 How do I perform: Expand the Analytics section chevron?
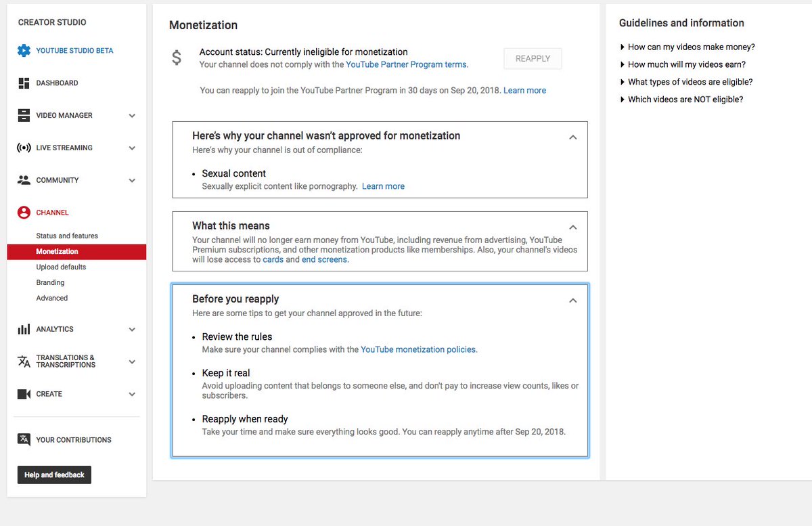tap(132, 330)
